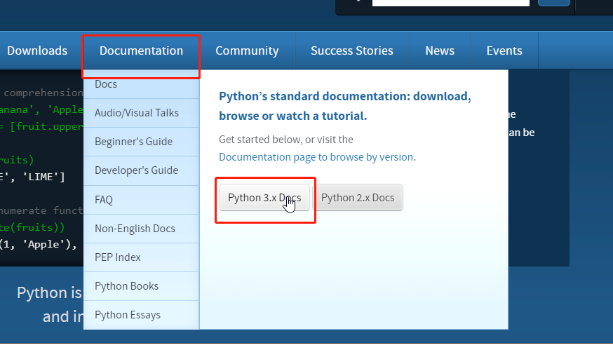The height and width of the screenshot is (364, 613).
Task: Click the blue search submit button
Action: (553, 2)
